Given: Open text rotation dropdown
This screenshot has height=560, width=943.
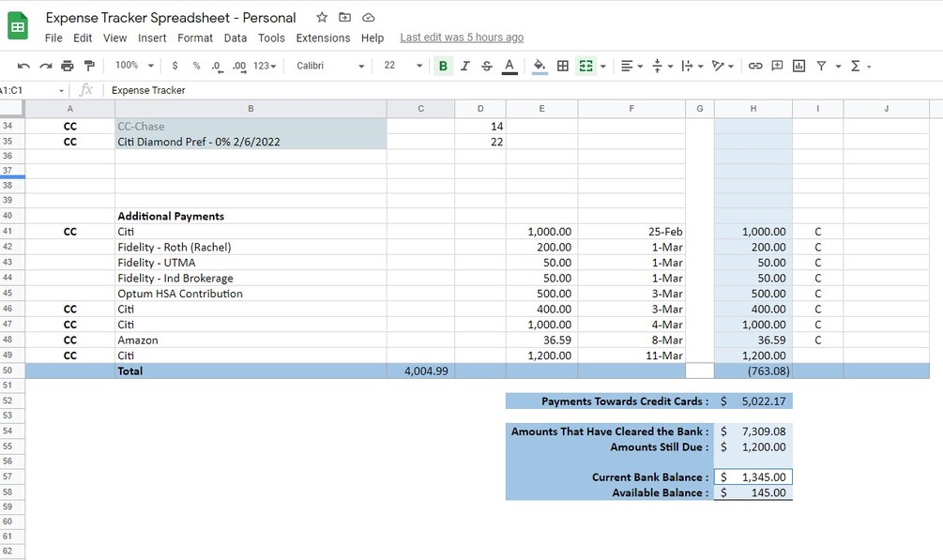Looking at the screenshot, I should pyautogui.click(x=722, y=66).
